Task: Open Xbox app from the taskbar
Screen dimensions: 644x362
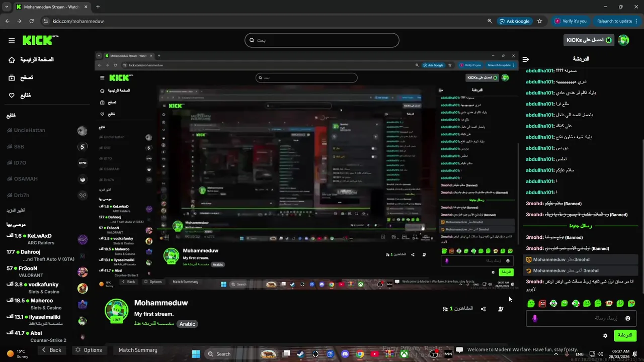Action: [x=404, y=354]
